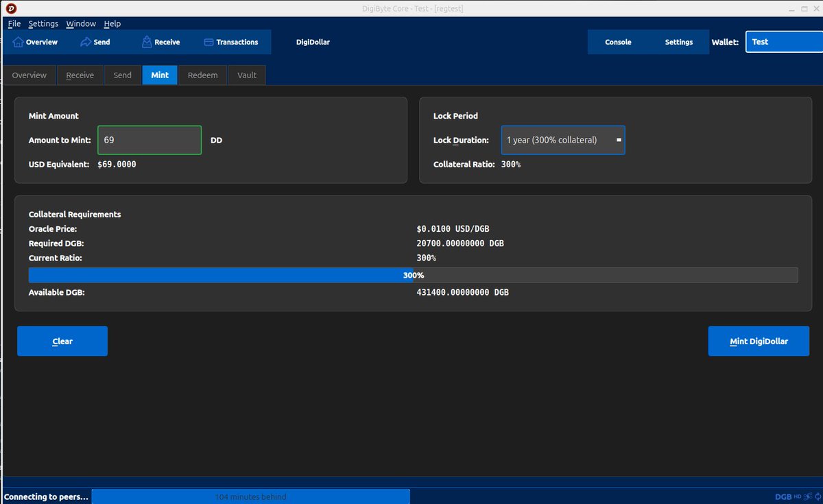The width and height of the screenshot is (823, 504).
Task: Open the Settings menu in the menu bar
Action: pos(43,23)
